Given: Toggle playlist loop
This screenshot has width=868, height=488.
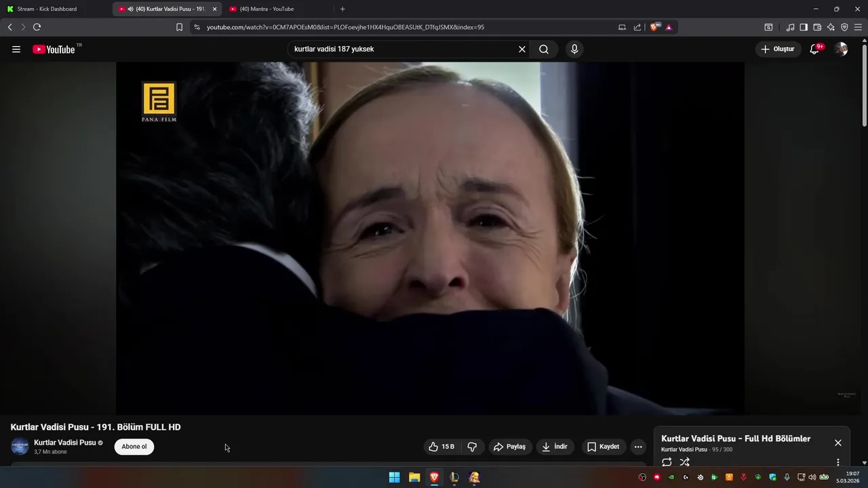Looking at the screenshot, I should (667, 462).
